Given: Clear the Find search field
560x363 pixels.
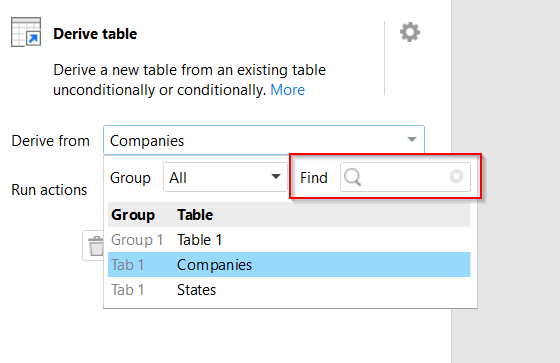Looking at the screenshot, I should (456, 176).
